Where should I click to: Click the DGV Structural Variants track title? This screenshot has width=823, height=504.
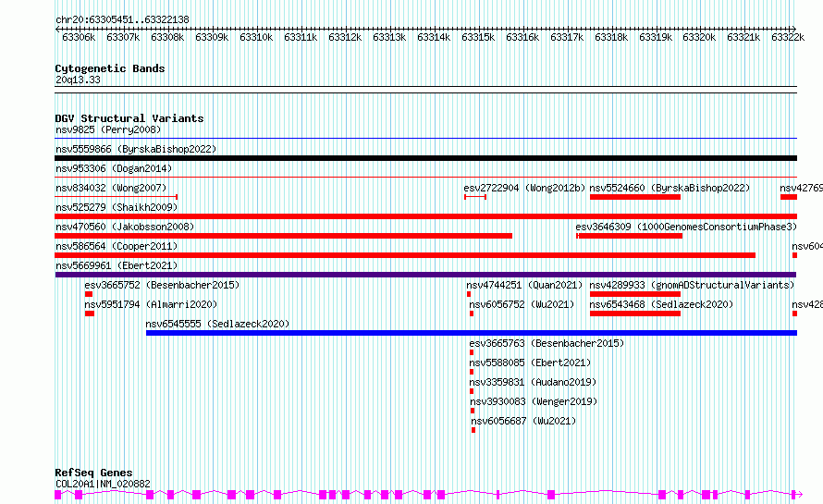129,118
